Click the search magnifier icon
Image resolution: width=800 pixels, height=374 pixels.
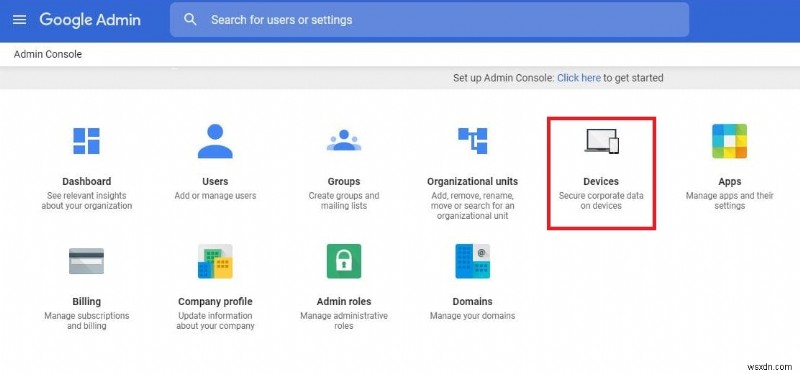click(x=190, y=20)
